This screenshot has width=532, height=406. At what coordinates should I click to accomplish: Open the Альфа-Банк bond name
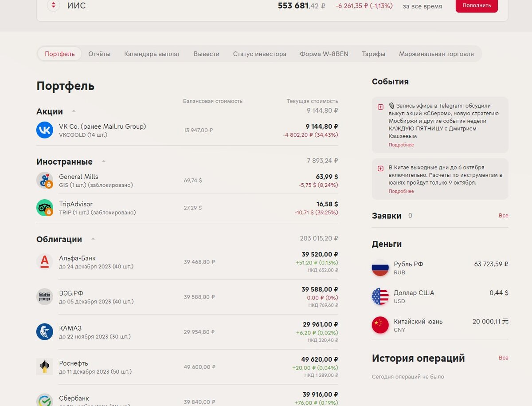[77, 258]
